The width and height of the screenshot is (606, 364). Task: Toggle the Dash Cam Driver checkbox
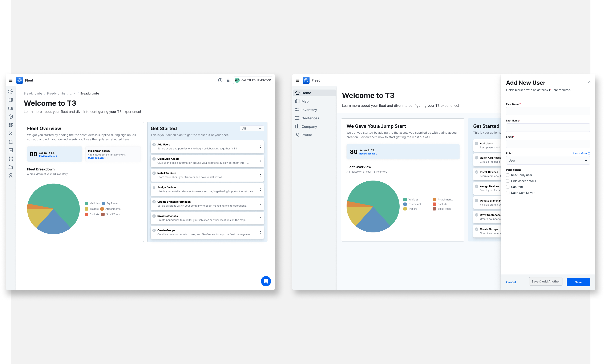coord(508,193)
